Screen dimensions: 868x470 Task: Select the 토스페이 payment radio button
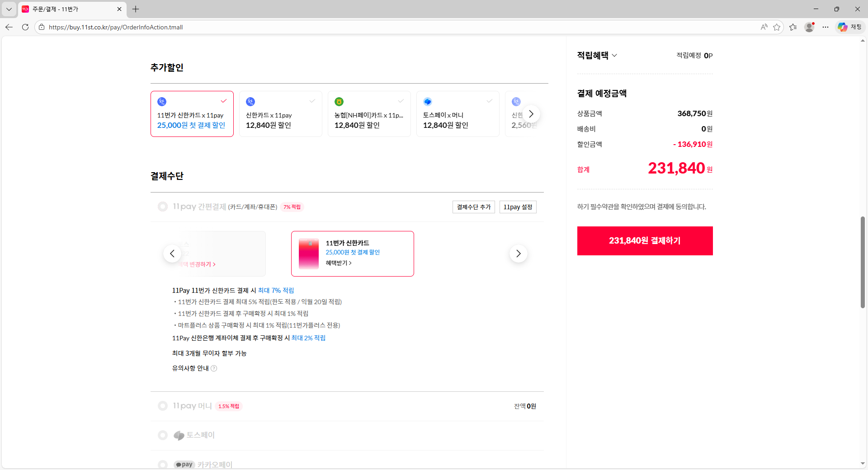click(x=163, y=435)
